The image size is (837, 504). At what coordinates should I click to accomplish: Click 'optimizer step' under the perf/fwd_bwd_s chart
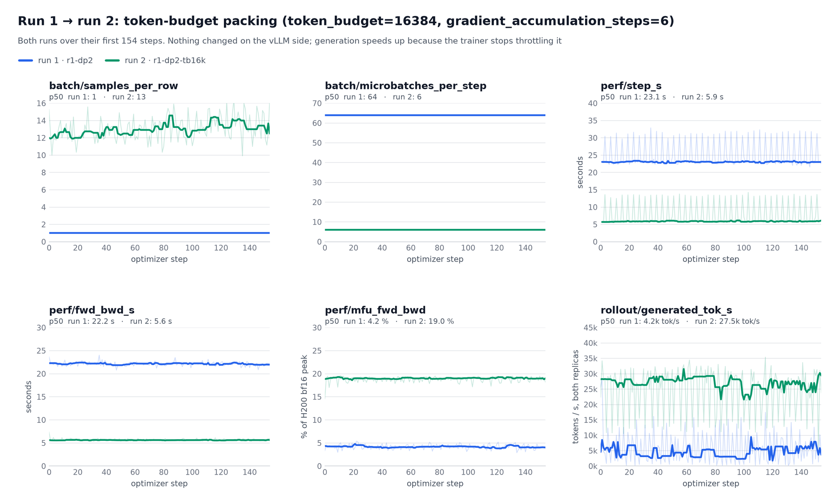click(x=159, y=484)
